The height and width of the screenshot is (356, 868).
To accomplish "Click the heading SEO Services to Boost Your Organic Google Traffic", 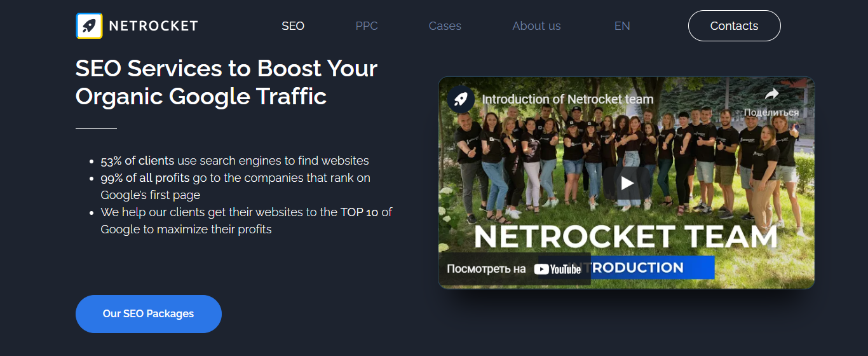I will click(226, 82).
